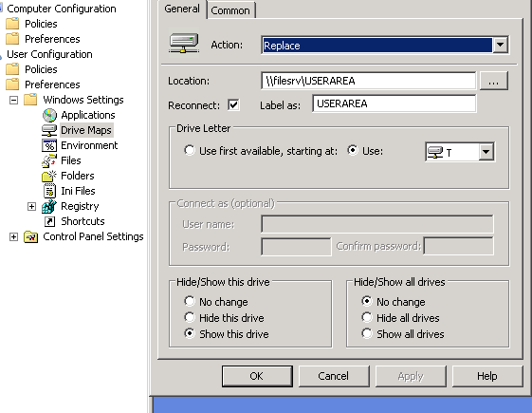The width and height of the screenshot is (532, 413).
Task: Select Registry tree item label
Action: (x=80, y=206)
